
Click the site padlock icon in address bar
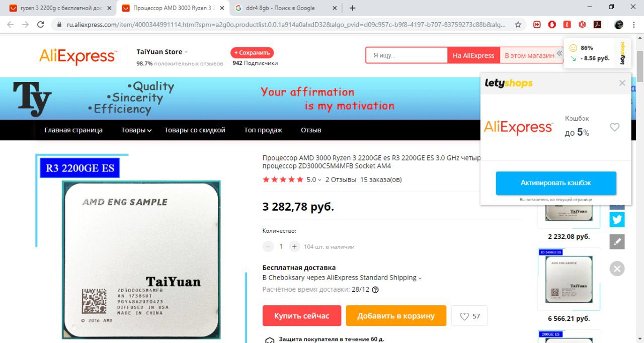pos(59,24)
